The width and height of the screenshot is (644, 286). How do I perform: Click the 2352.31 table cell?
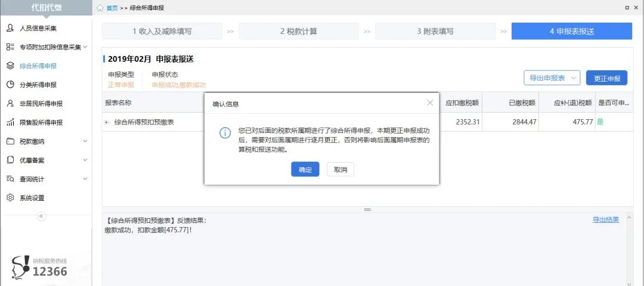tap(467, 122)
